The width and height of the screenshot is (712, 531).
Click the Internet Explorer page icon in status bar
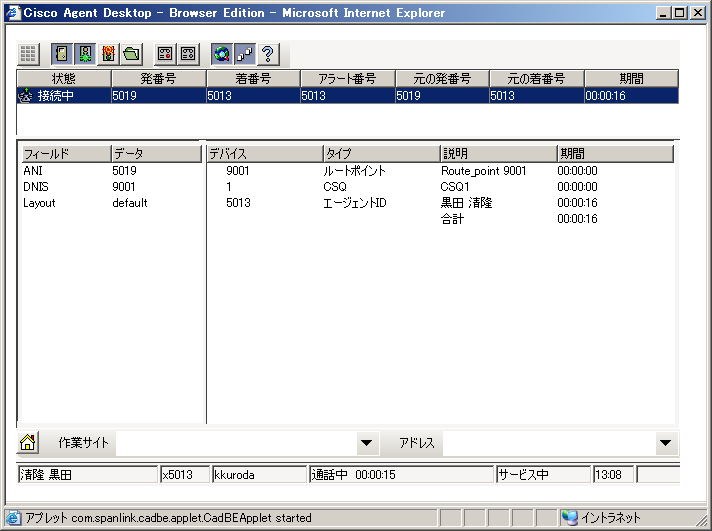tap(14, 517)
